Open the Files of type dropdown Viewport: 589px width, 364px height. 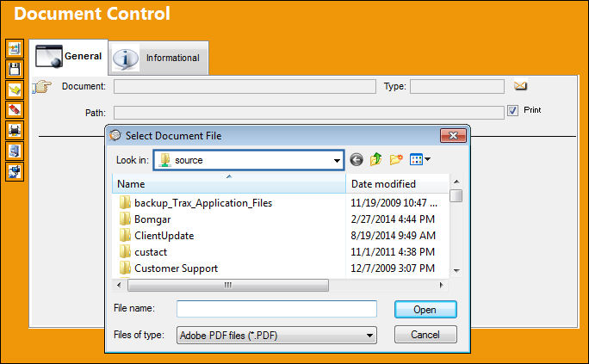pos(369,335)
